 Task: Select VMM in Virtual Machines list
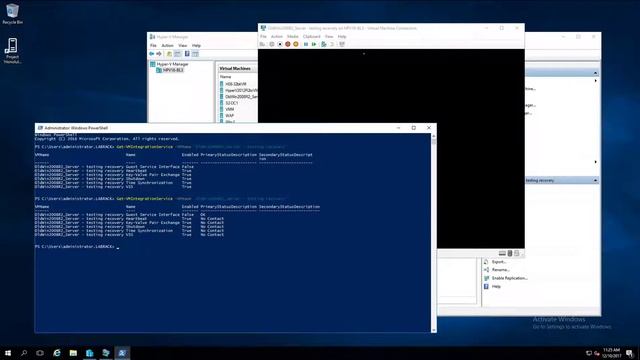pos(230,109)
